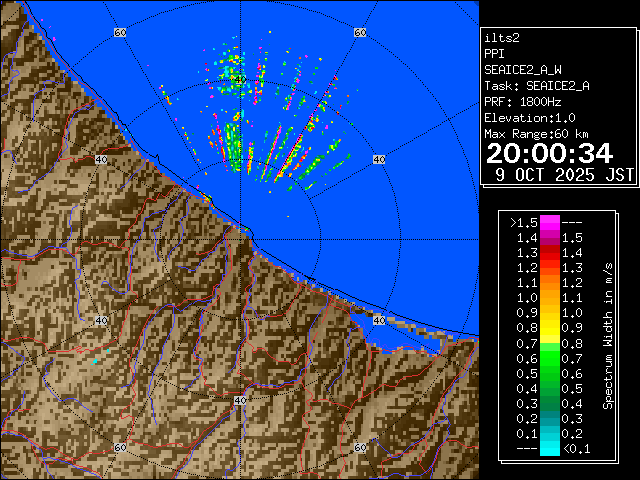Click the 20:00:34 timestamp display
This screenshot has height=480, width=640.
tap(549, 153)
